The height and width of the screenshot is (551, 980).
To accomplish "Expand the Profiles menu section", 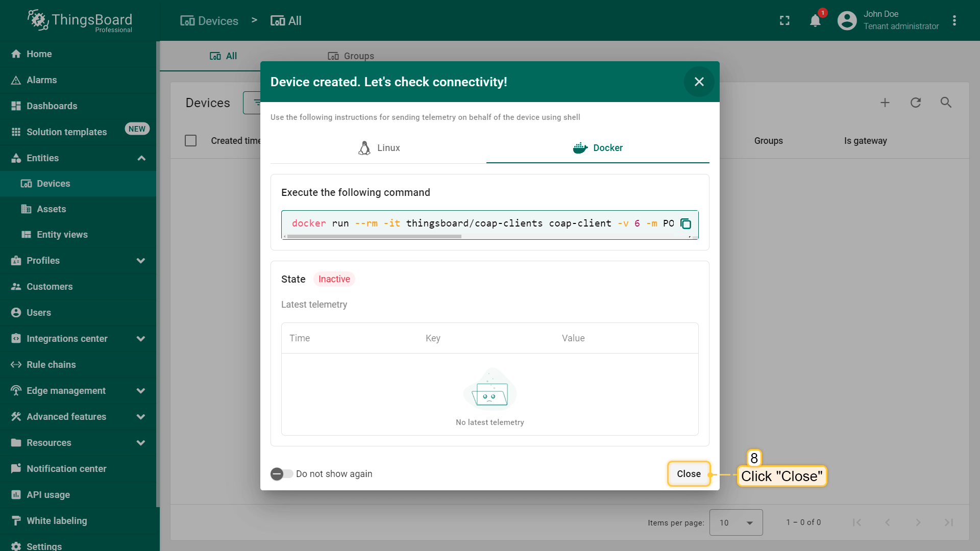I will click(x=141, y=261).
